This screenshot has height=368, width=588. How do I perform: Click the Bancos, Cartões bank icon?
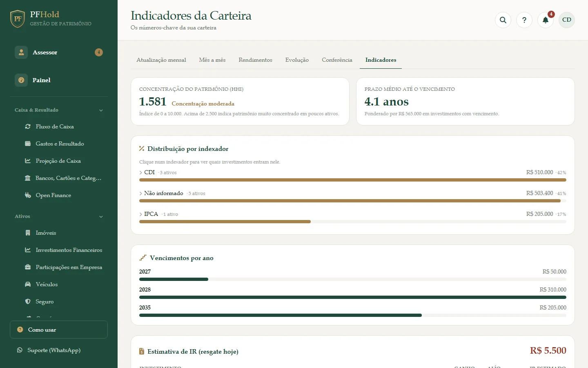[x=28, y=178]
